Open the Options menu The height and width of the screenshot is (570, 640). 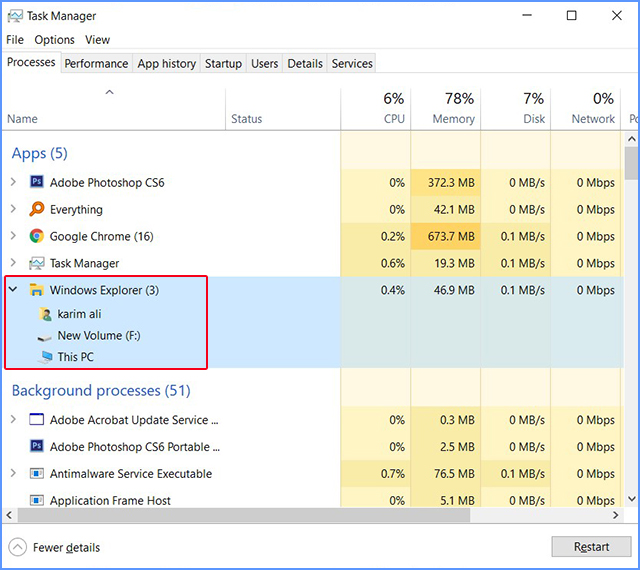[x=54, y=40]
